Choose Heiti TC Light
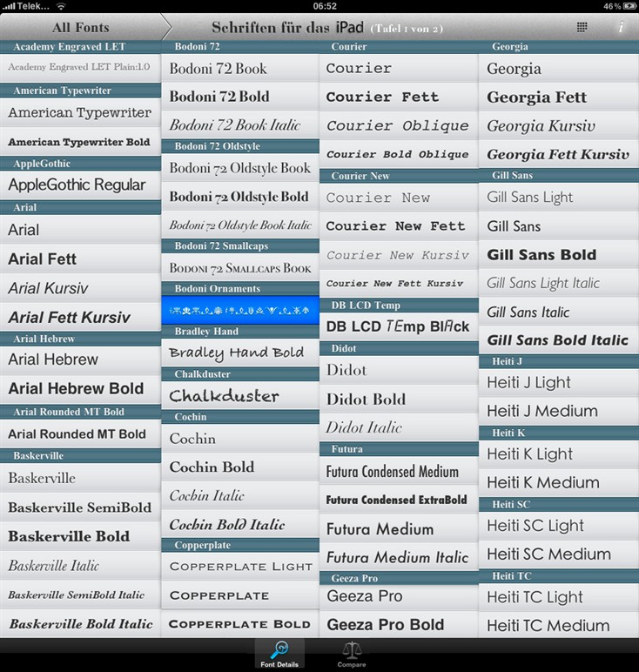 point(559,597)
